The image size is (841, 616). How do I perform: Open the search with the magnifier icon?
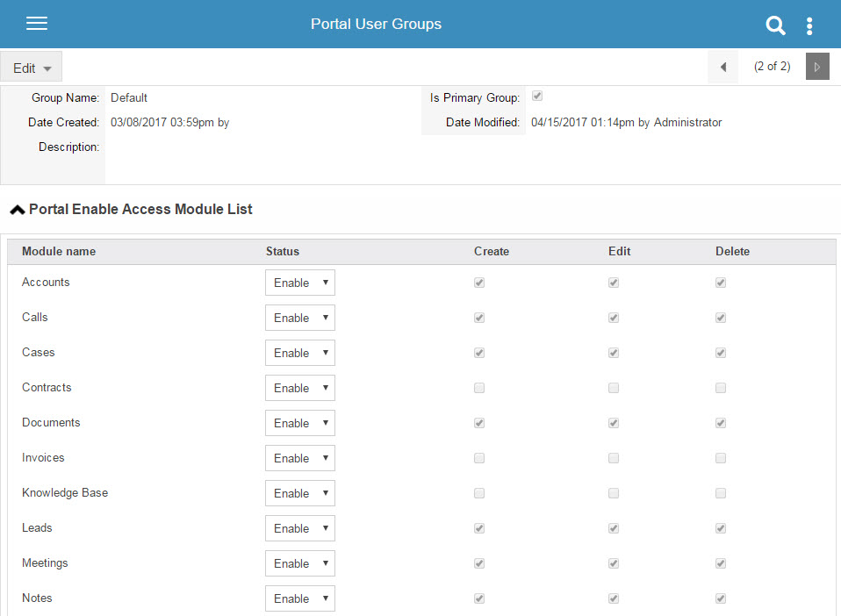[776, 25]
